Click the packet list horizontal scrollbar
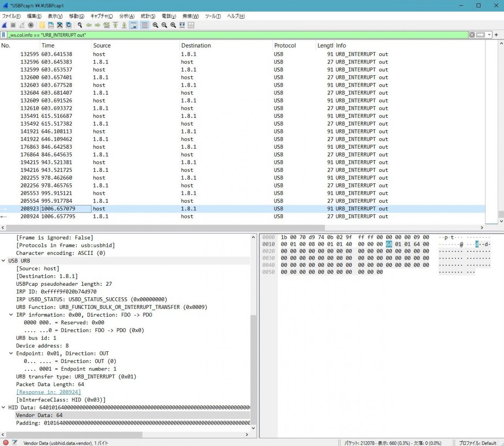This screenshot has width=504, height=446. [165, 228]
